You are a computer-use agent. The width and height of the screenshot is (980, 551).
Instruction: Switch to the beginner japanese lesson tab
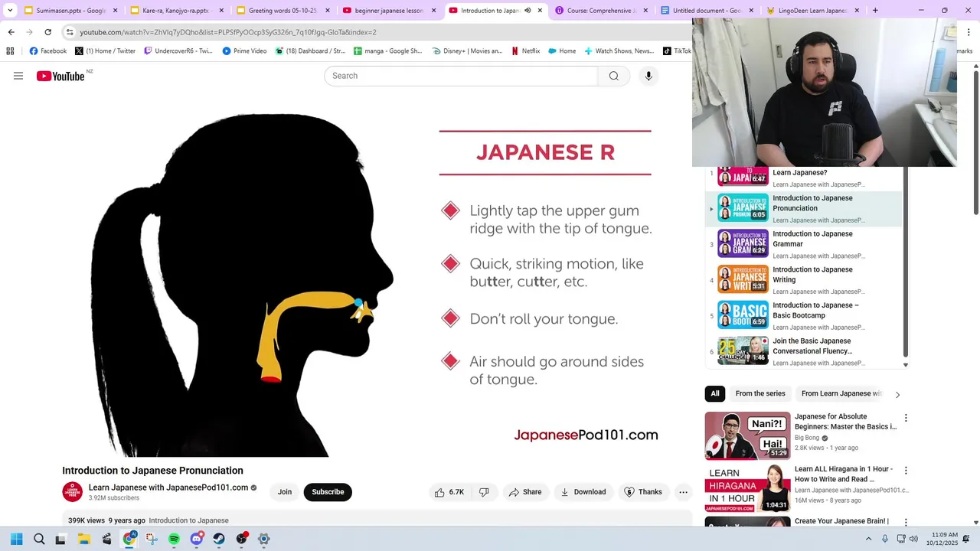click(x=388, y=11)
